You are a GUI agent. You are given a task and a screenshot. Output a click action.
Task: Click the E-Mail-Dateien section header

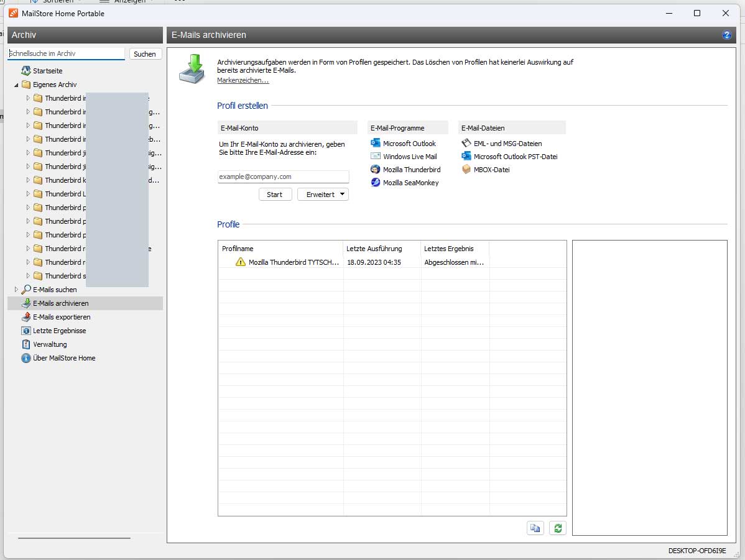(512, 128)
